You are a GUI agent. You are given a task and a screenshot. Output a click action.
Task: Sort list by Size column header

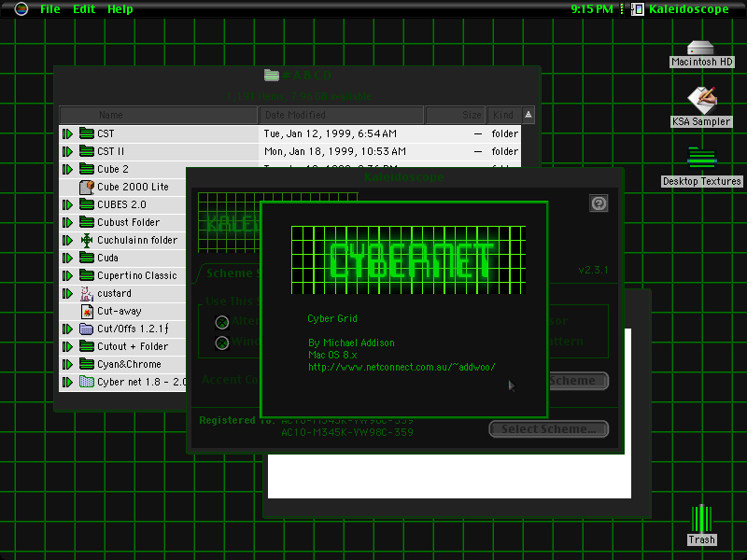pyautogui.click(x=456, y=115)
